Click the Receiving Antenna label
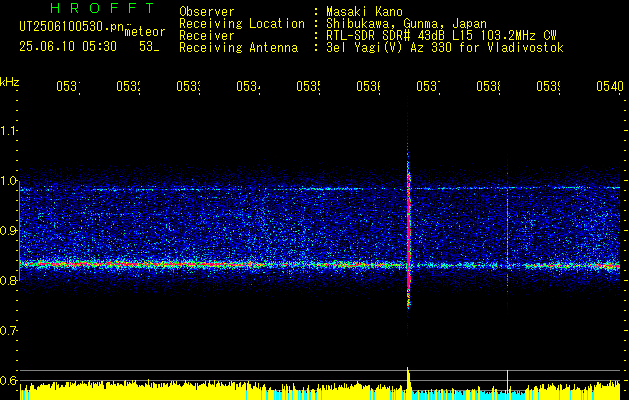Screen dimensions: 629x400 pyautogui.click(x=238, y=48)
